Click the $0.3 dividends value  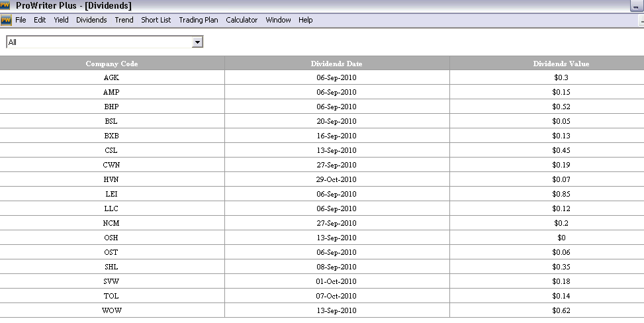[561, 77]
